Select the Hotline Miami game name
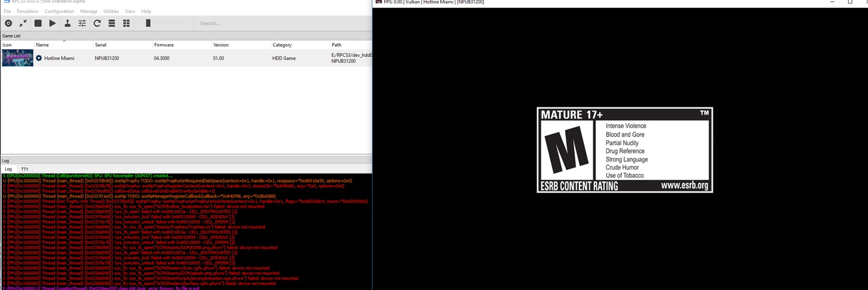868x290 pixels. pyautogui.click(x=59, y=58)
